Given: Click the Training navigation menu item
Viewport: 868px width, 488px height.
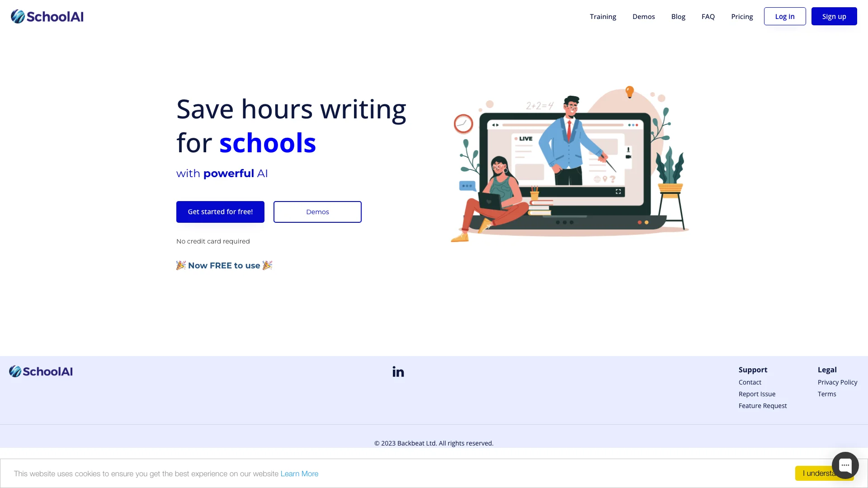Looking at the screenshot, I should [603, 16].
